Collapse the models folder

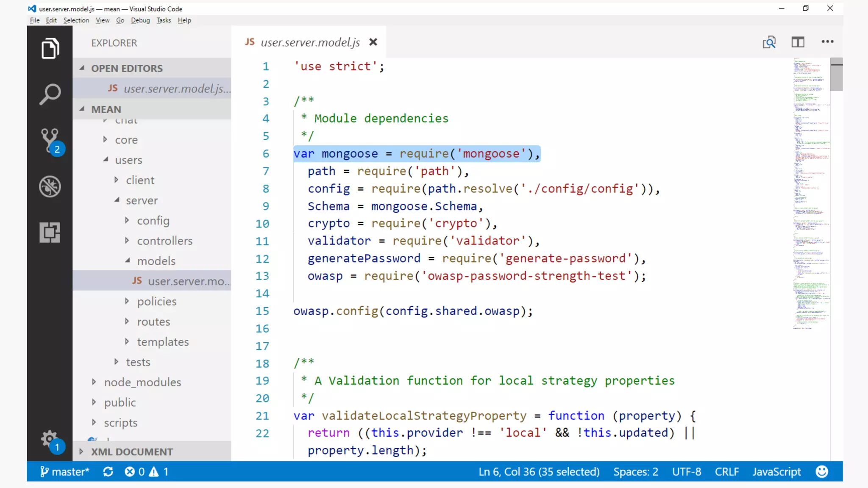pyautogui.click(x=156, y=261)
